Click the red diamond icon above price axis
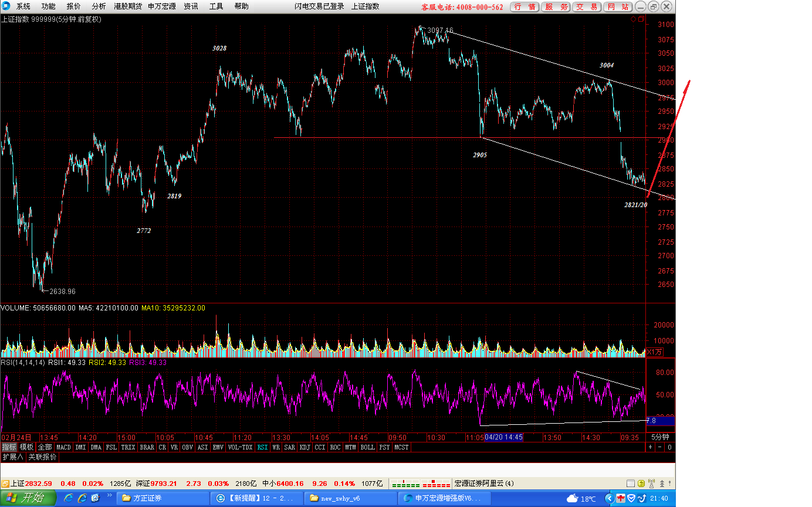The height and width of the screenshot is (507, 812). 634,19
